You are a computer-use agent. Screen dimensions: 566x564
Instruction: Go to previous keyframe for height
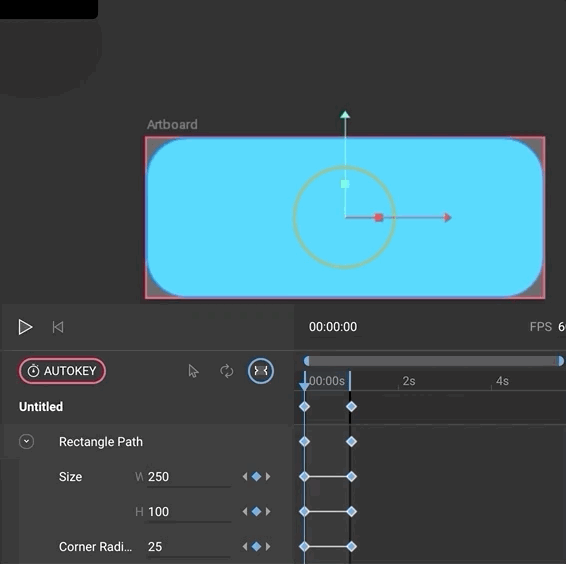pyautogui.click(x=245, y=511)
